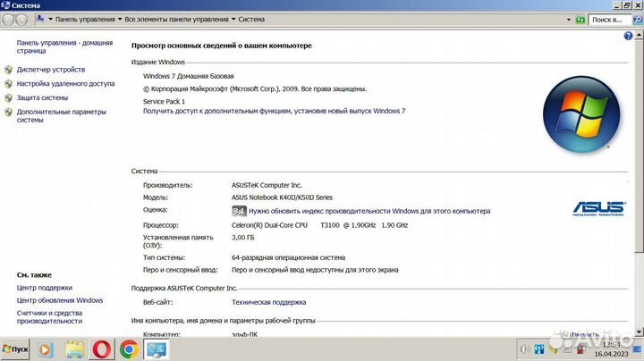Click Нужно обновить индекс производительности link
The width and height of the screenshot is (644, 361).
click(369, 211)
